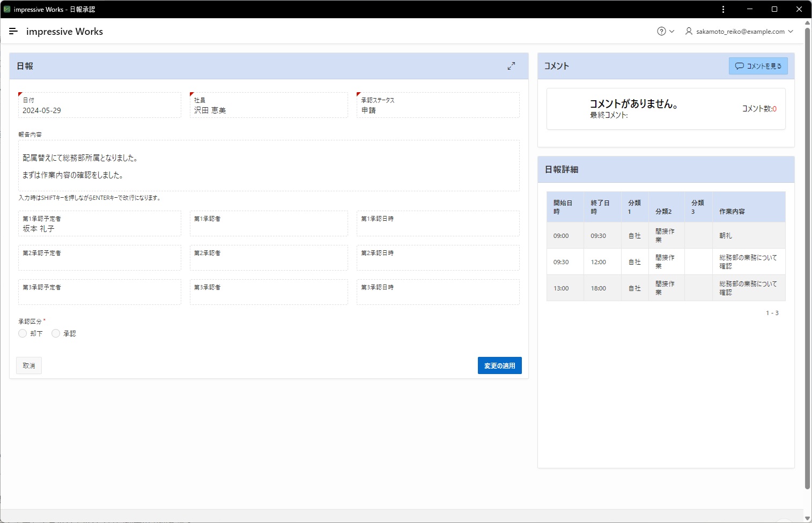Click the 09:00 start time cell
This screenshot has height=523, width=812.
click(565, 235)
